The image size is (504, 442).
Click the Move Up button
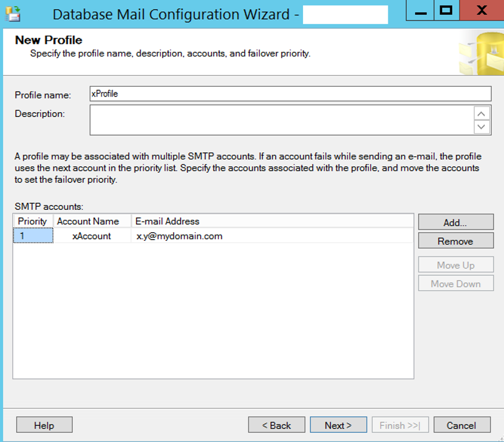point(456,265)
